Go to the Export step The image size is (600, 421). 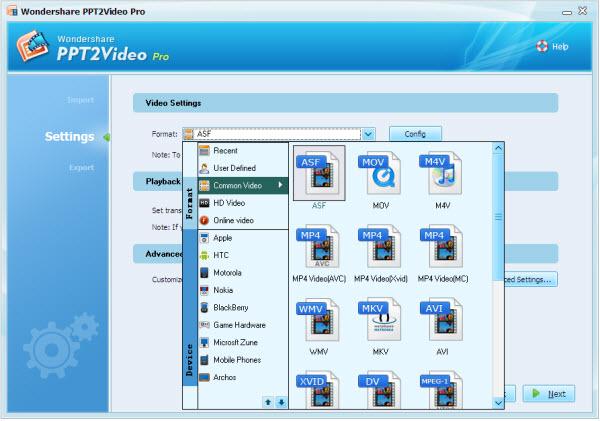coord(81,168)
